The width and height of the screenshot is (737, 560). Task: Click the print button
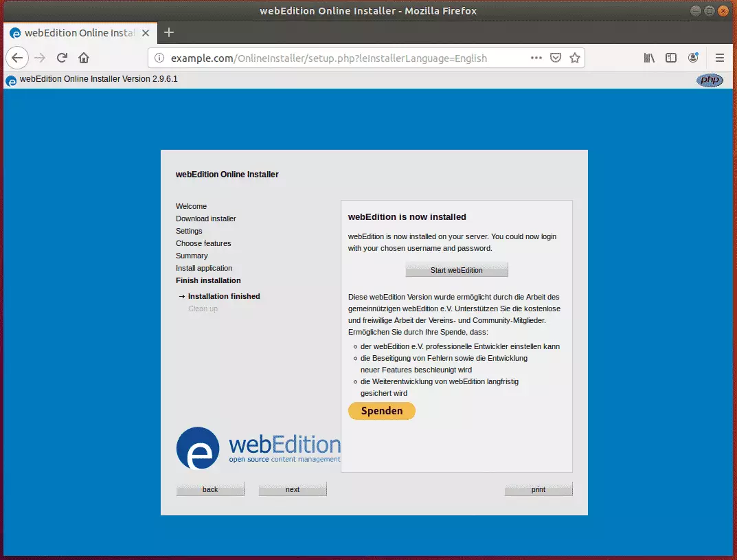538,489
